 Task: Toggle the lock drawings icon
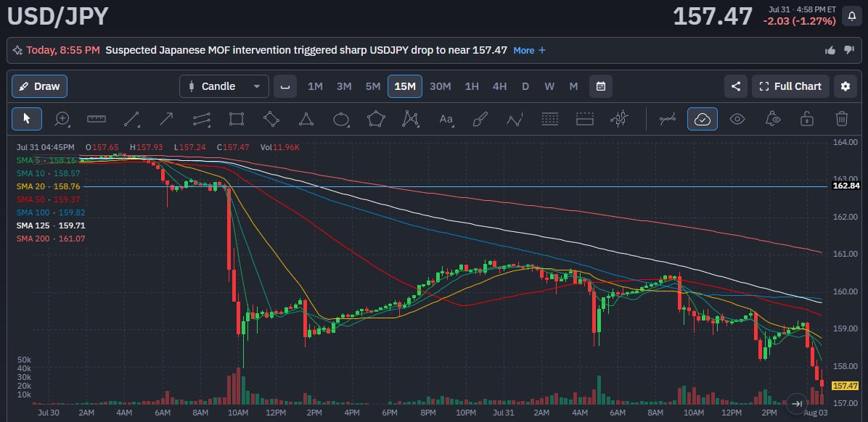[x=807, y=119]
